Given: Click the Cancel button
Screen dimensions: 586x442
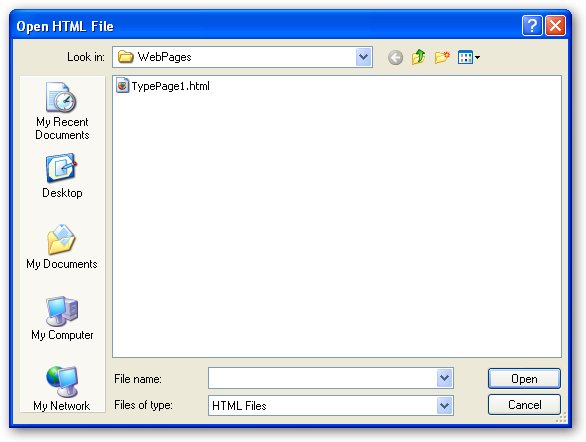Looking at the screenshot, I should coord(524,405).
